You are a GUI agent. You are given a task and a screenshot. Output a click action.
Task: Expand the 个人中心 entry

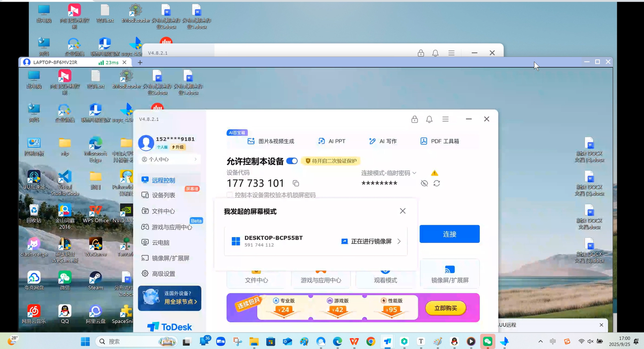tap(169, 159)
